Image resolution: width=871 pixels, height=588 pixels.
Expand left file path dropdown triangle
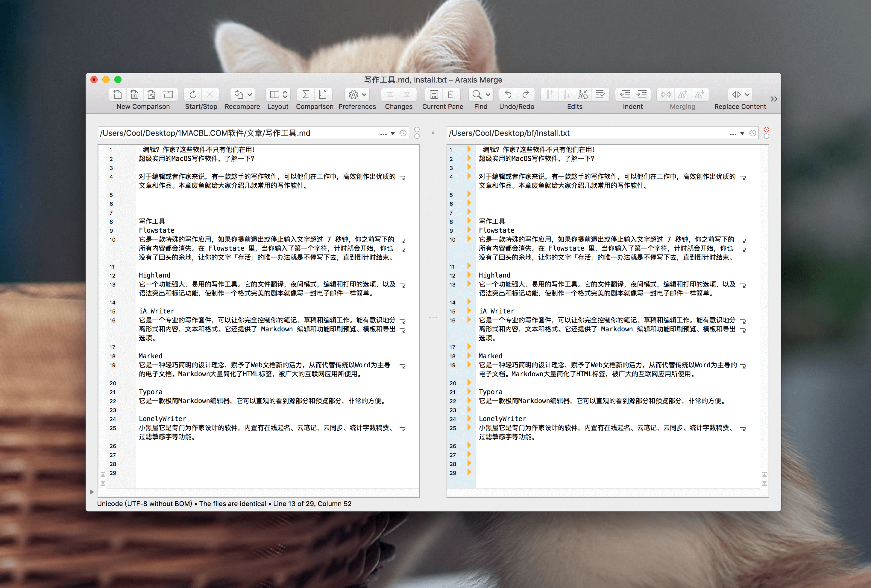coord(392,134)
